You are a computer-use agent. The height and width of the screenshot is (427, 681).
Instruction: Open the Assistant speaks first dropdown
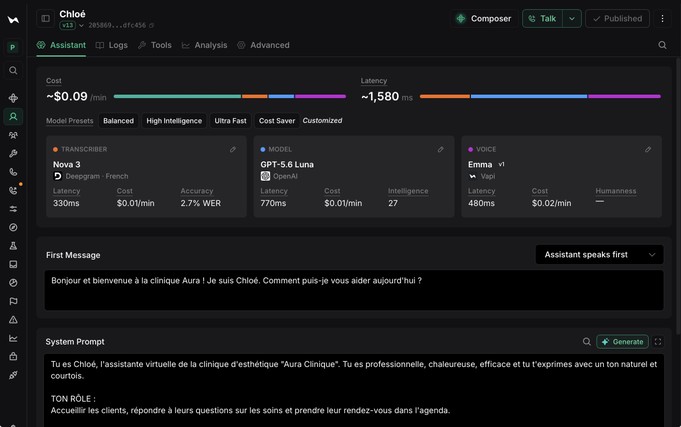point(599,255)
